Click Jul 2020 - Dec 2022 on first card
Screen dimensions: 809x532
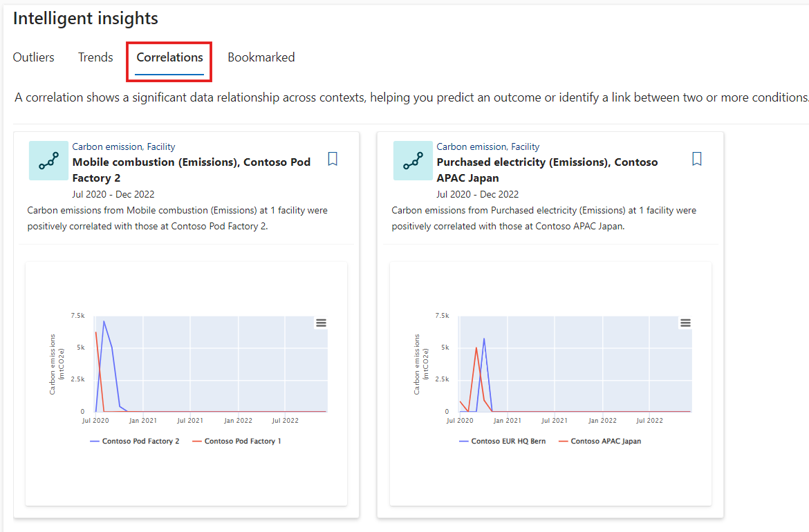pos(113,194)
